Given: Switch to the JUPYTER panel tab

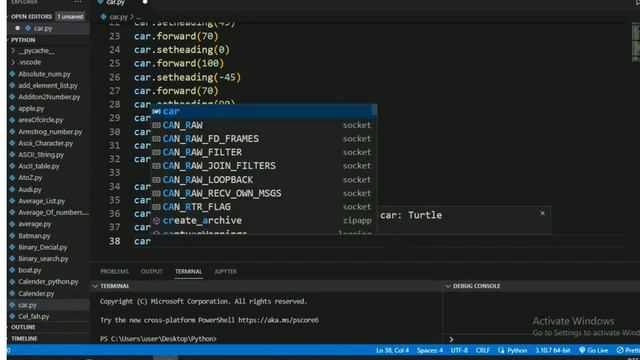Looking at the screenshot, I should pyautogui.click(x=225, y=271).
